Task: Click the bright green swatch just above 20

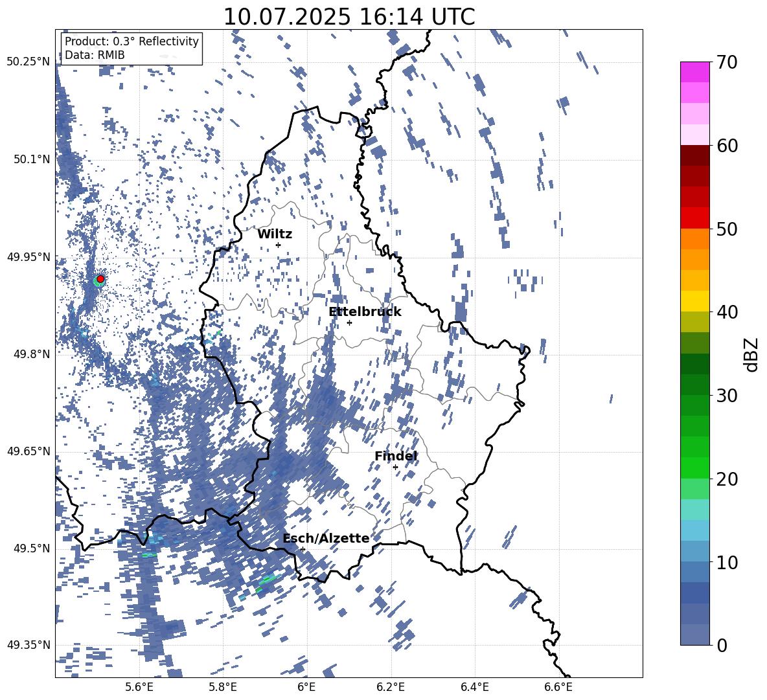Action: pos(694,468)
